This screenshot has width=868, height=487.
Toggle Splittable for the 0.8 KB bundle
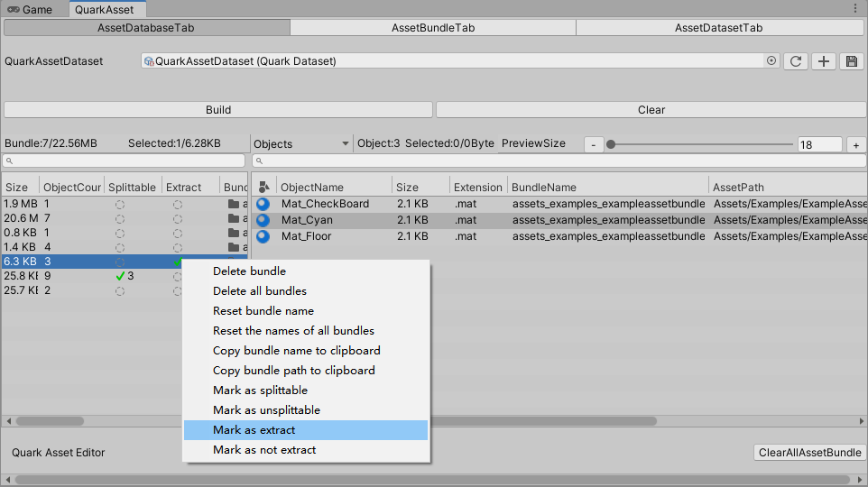point(120,233)
